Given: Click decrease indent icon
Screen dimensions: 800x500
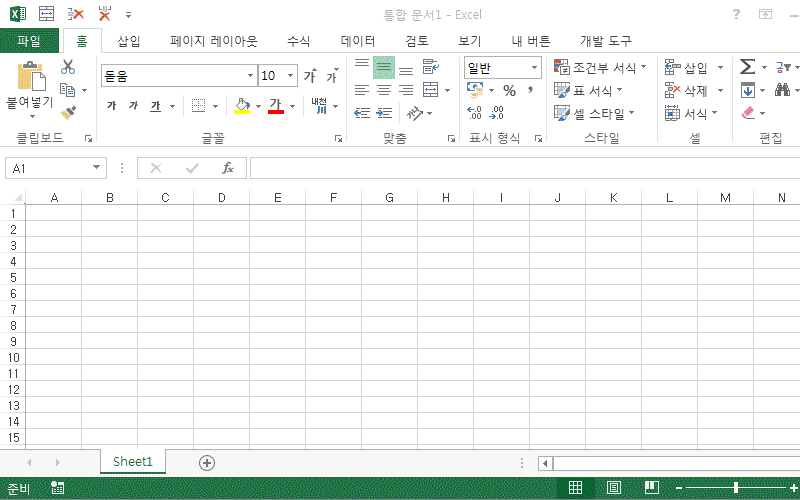Looking at the screenshot, I should (362, 113).
